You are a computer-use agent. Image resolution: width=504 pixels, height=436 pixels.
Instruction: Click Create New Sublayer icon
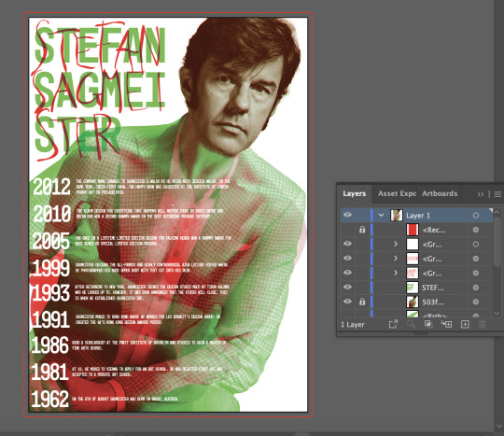(446, 324)
